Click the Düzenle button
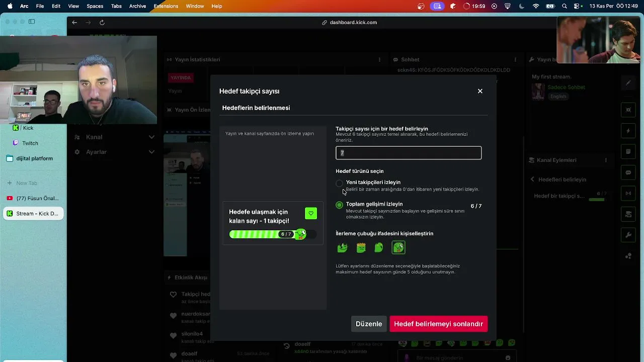 (369, 324)
